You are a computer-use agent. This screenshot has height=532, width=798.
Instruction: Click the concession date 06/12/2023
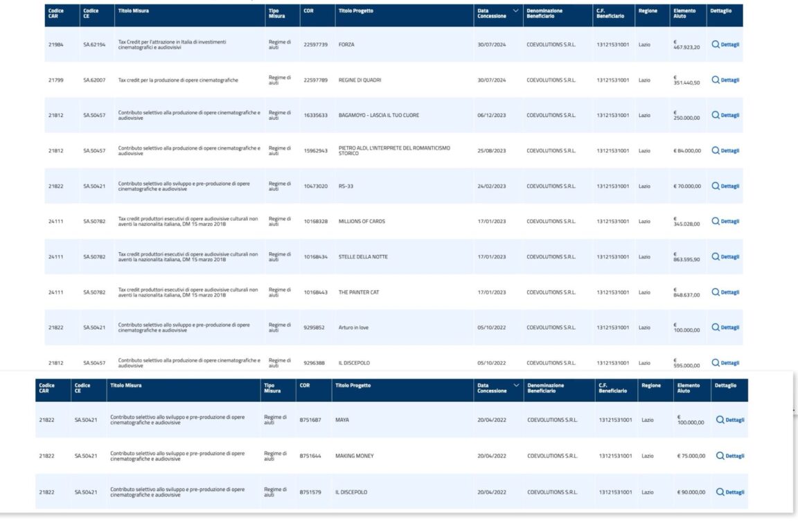click(x=492, y=115)
